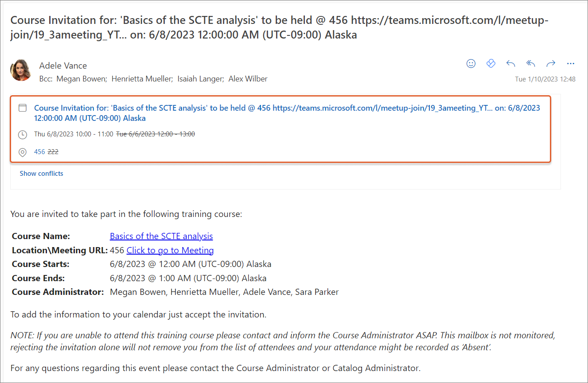The width and height of the screenshot is (588, 383).
Task: Click the emoji reaction smiley icon
Action: click(471, 64)
